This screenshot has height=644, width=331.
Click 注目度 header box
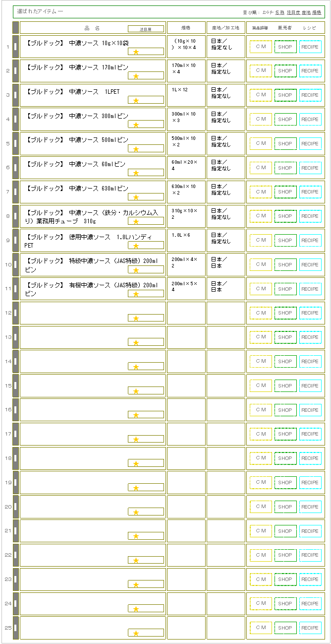point(146,29)
